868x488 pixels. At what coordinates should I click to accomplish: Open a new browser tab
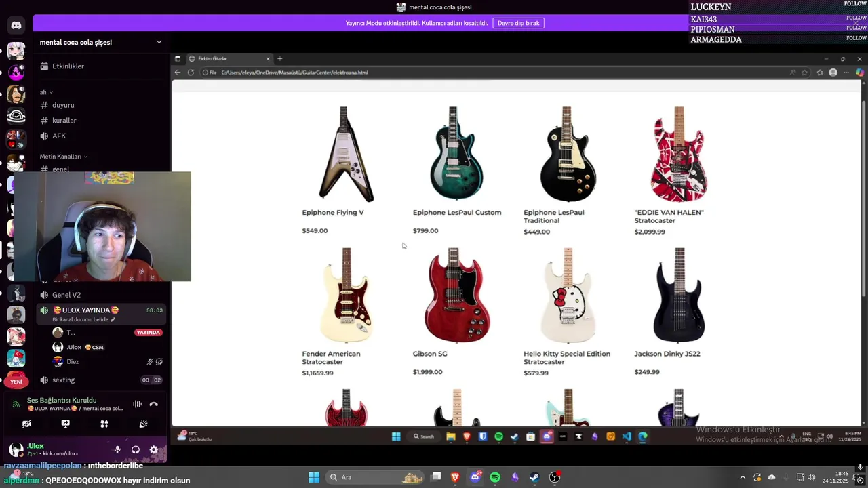click(x=280, y=59)
